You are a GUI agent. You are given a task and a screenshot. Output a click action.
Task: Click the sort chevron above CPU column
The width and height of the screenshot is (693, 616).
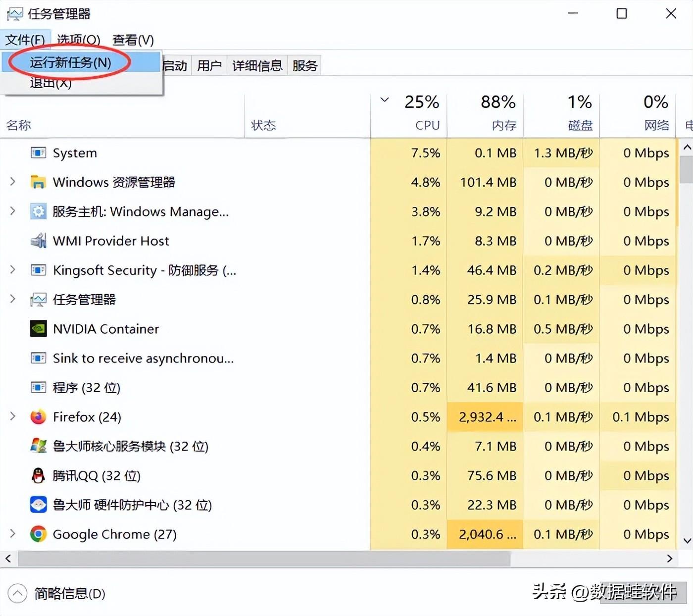(x=385, y=100)
